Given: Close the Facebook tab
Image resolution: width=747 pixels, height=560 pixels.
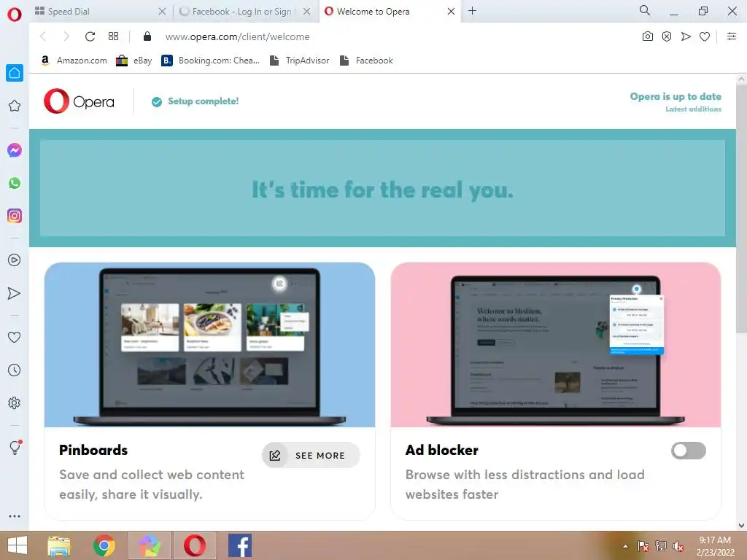Looking at the screenshot, I should pyautogui.click(x=307, y=12).
